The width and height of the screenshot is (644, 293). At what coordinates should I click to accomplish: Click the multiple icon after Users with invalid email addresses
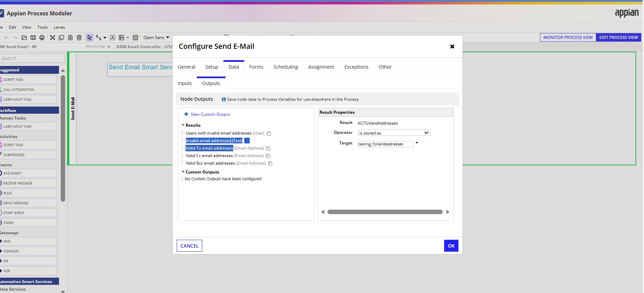[269, 134]
